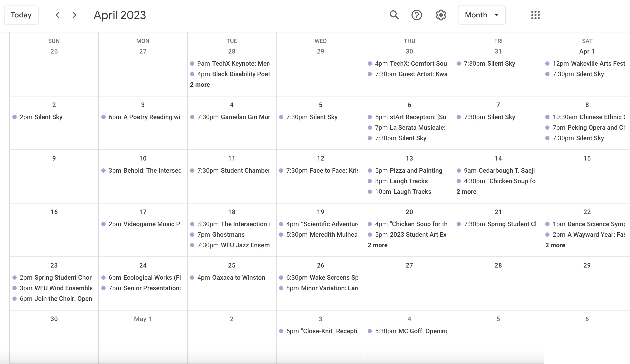The height and width of the screenshot is (364, 630).
Task: Open 7pm Senior Presentation event
Action: coord(141,288)
